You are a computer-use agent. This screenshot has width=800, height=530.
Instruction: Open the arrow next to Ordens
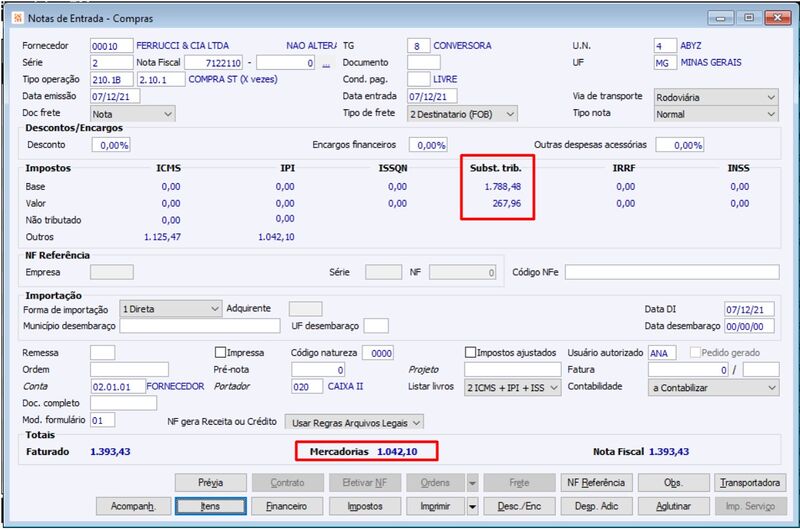(472, 483)
